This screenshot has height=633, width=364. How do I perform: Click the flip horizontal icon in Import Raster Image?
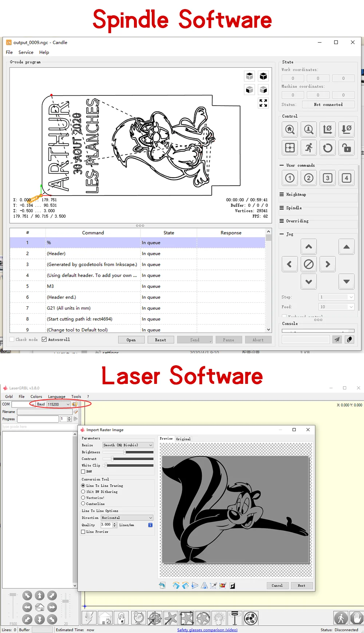coord(205,585)
